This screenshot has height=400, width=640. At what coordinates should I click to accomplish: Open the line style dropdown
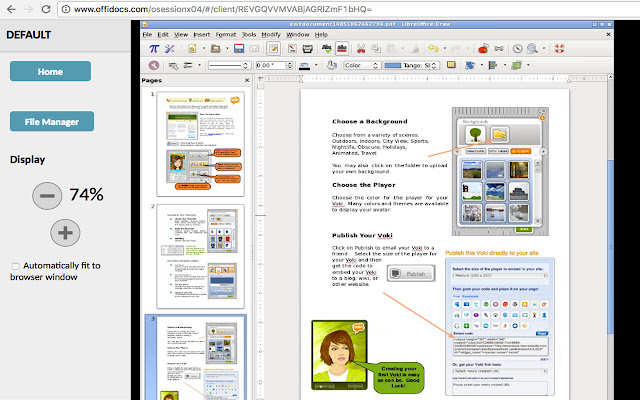(245, 66)
